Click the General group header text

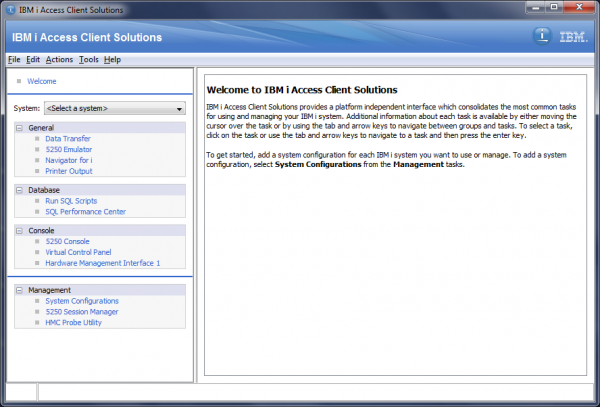(x=41, y=128)
